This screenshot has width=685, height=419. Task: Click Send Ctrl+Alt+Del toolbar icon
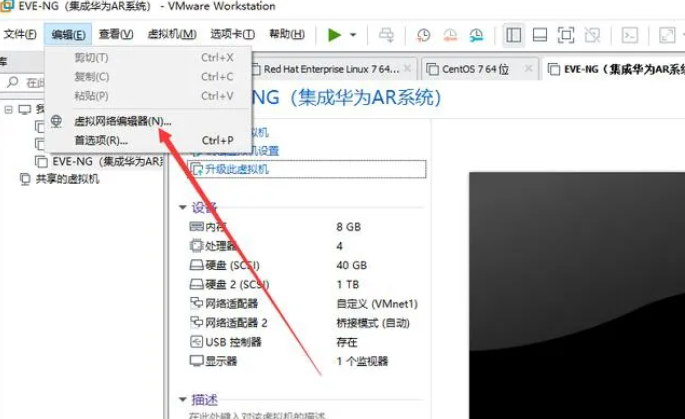pos(386,35)
